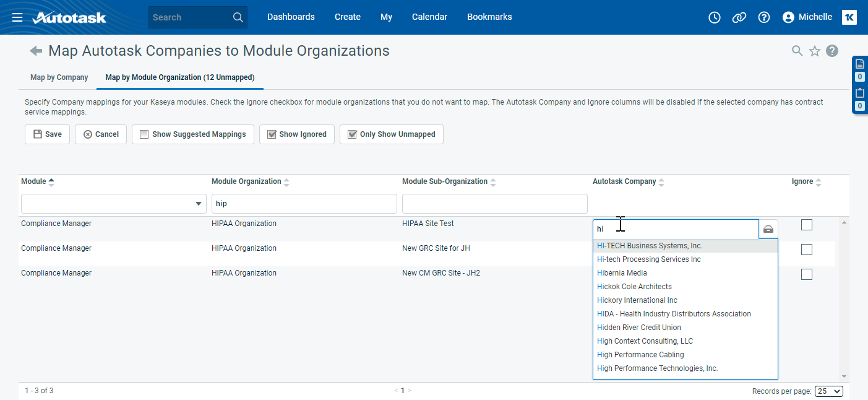The width and height of the screenshot is (868, 400).
Task: Pick Hickory International Inc suggestion
Action: coord(685,300)
